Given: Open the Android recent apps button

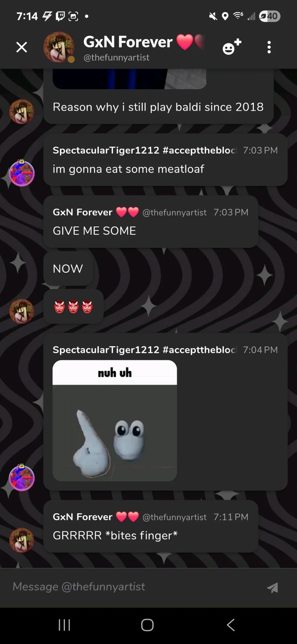Looking at the screenshot, I should [64, 625].
